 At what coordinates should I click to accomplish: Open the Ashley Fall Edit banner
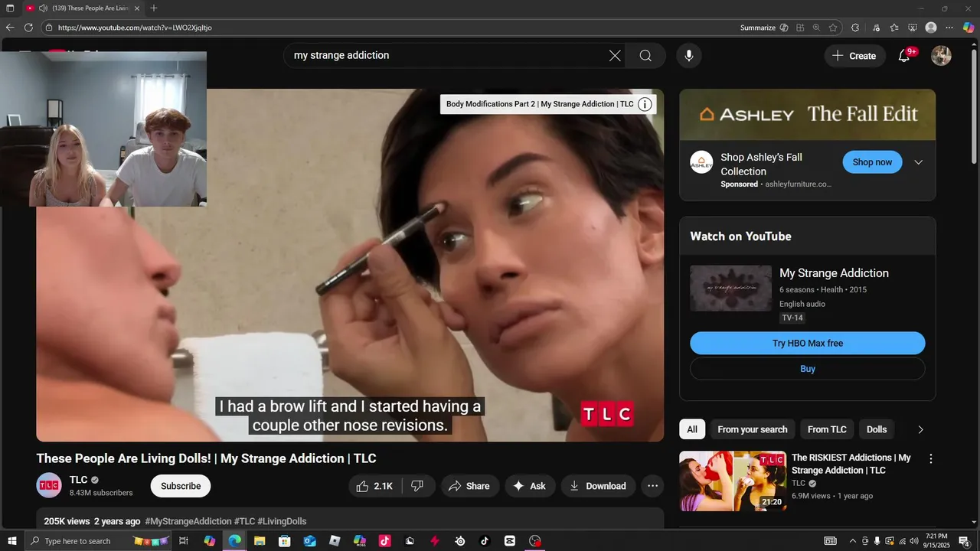point(808,115)
